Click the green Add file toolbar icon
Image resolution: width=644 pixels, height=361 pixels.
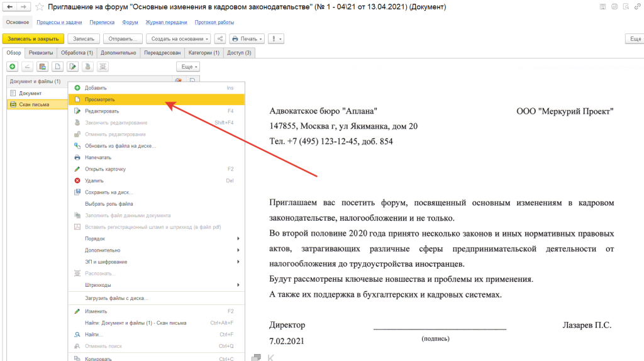12,67
